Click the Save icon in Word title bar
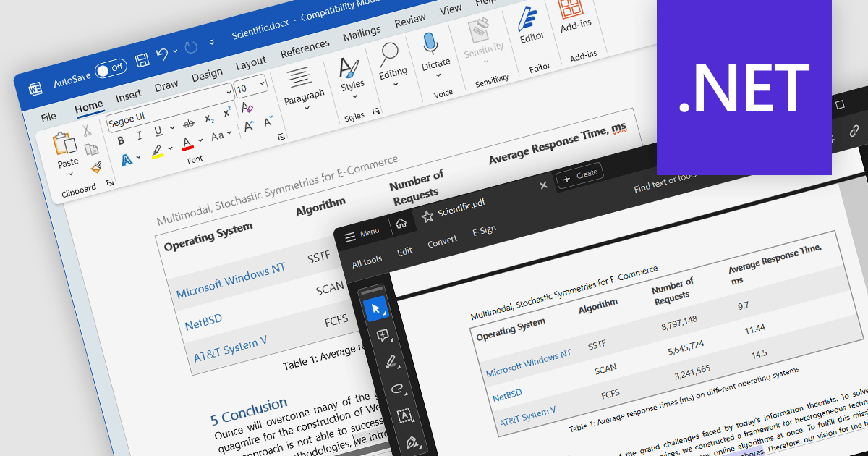The height and width of the screenshot is (456, 868). click(142, 60)
